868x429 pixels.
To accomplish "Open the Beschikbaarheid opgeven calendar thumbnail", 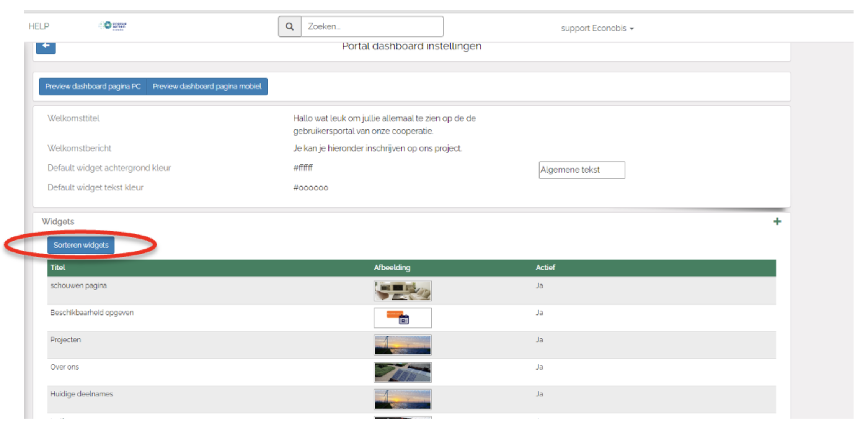I will [x=402, y=318].
